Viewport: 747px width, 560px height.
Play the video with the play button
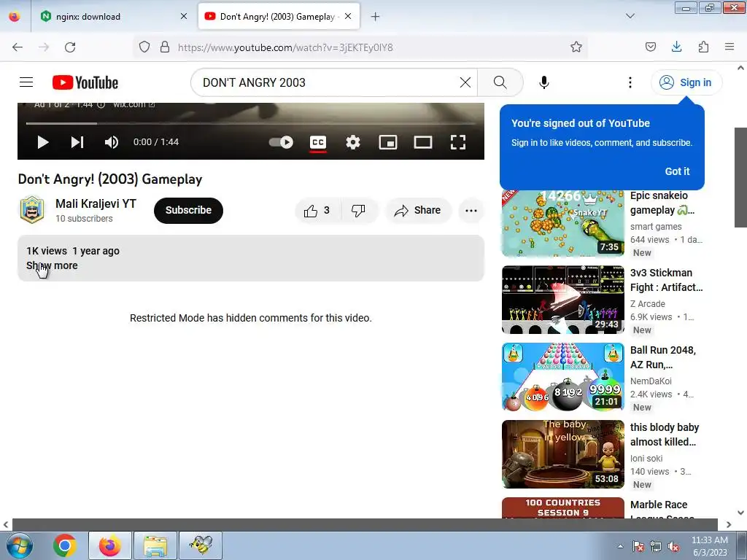point(43,142)
